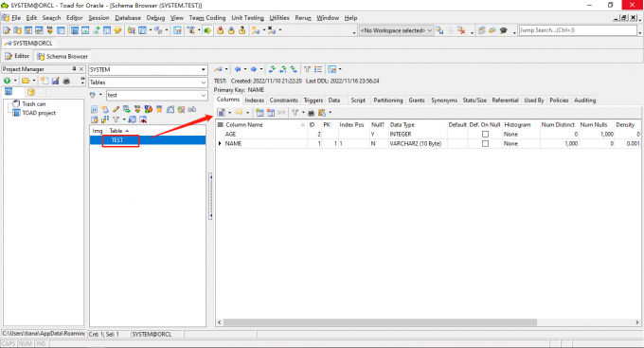
Task: Open the Session menu
Action: pos(98,18)
